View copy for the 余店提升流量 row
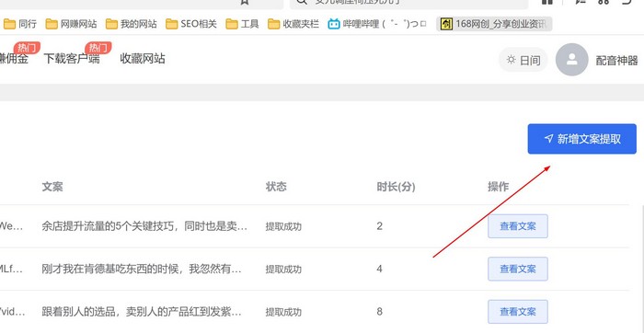This screenshot has height=333, width=644. pos(517,225)
